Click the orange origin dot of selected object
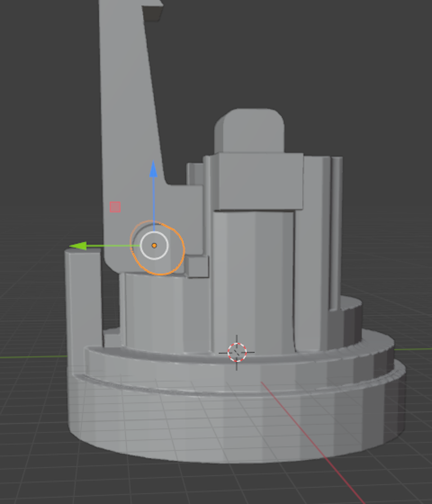432x504 pixels. click(154, 246)
